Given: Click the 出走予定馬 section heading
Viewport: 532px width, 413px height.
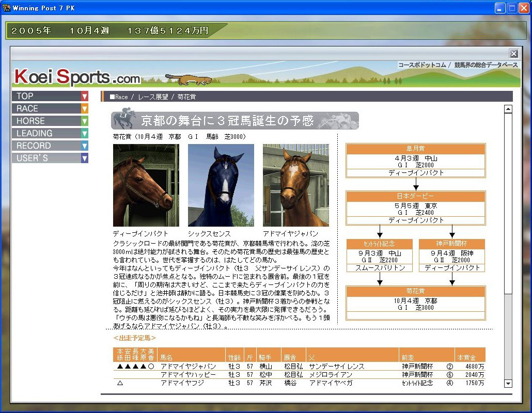Looking at the screenshot, I should pos(135,338).
